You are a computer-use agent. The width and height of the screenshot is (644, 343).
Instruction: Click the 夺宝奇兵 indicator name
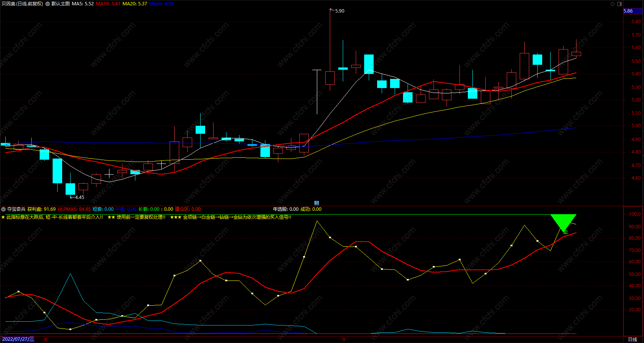pos(16,209)
